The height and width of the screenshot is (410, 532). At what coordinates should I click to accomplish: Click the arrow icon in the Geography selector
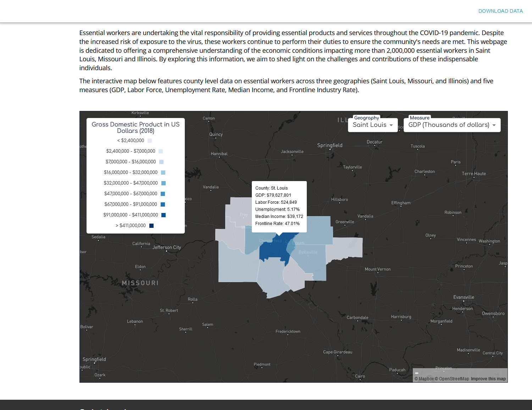point(391,125)
